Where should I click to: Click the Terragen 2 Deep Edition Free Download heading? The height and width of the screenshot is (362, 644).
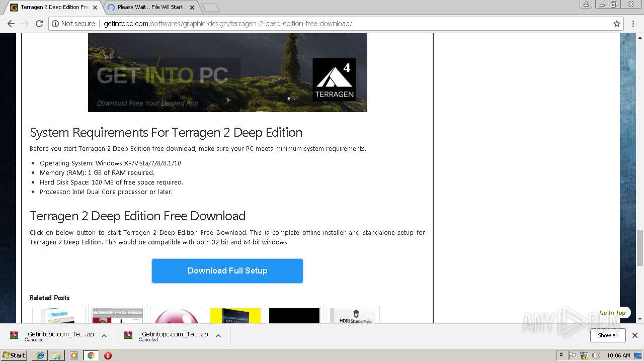pyautogui.click(x=137, y=216)
